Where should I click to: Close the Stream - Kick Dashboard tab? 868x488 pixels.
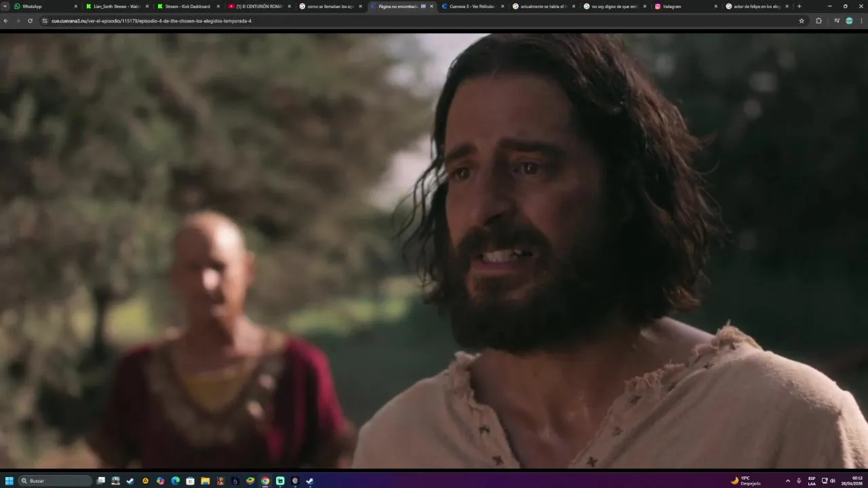[x=218, y=6]
